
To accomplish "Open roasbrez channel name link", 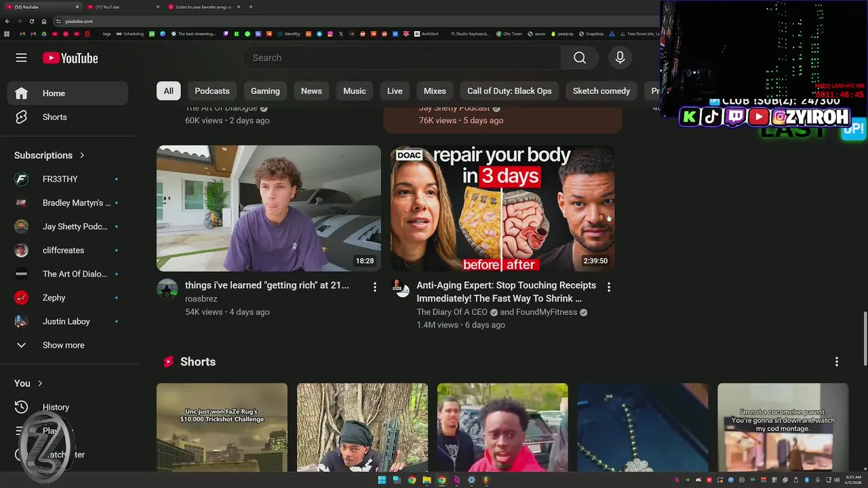I will 201,299.
